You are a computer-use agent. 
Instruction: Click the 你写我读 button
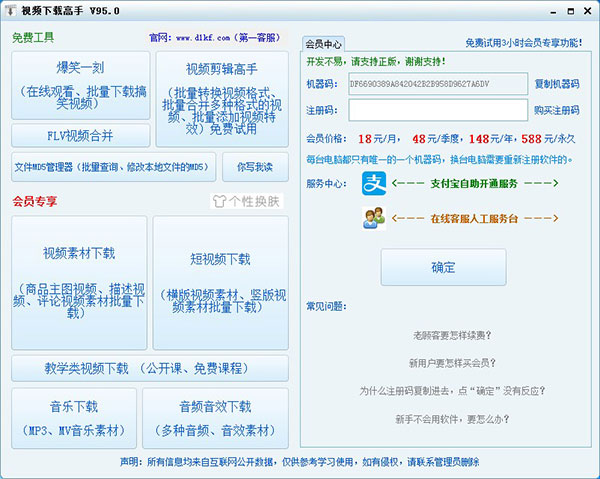(x=255, y=167)
